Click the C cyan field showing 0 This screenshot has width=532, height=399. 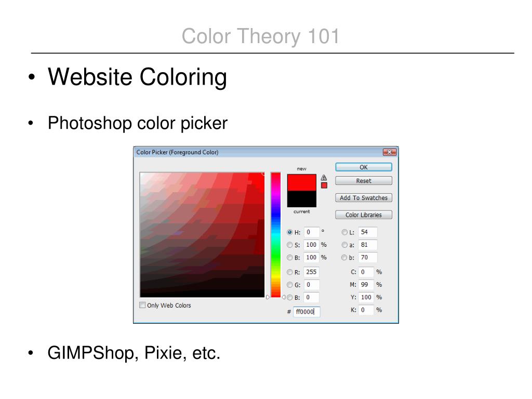pyautogui.click(x=366, y=272)
